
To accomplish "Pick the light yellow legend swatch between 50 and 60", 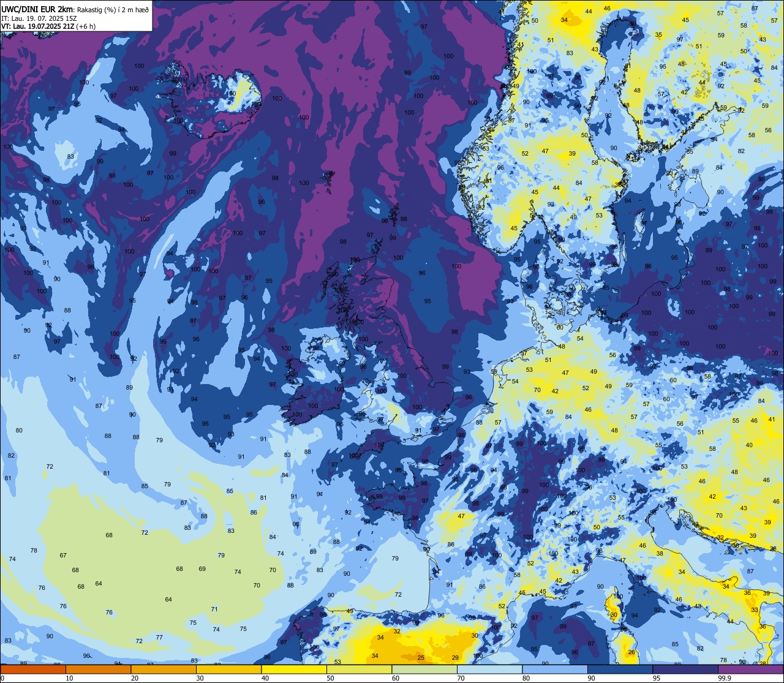I will point(359,669).
